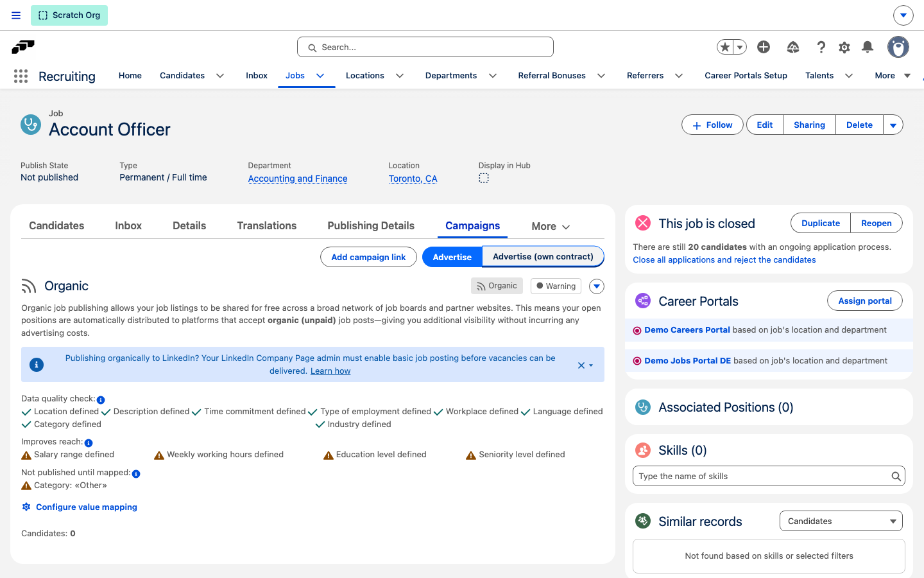Screen dimensions: 924x578
Task: Open the hamburger menu beside Scratch Org
Action: [x=16, y=15]
